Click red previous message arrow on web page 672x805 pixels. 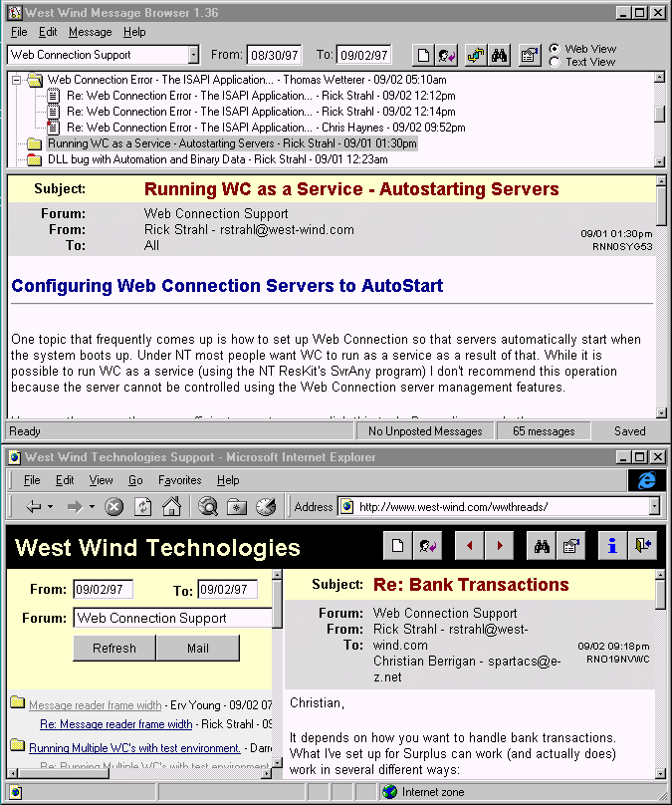[469, 546]
